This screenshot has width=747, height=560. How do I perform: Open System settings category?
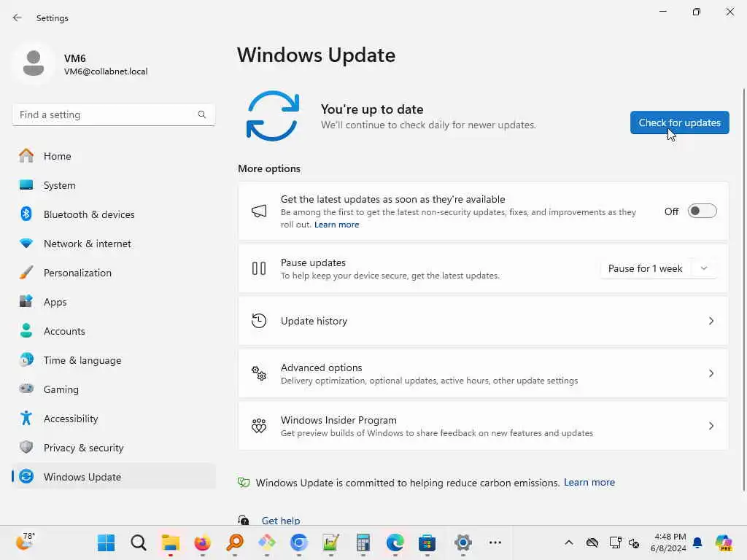click(x=113, y=185)
